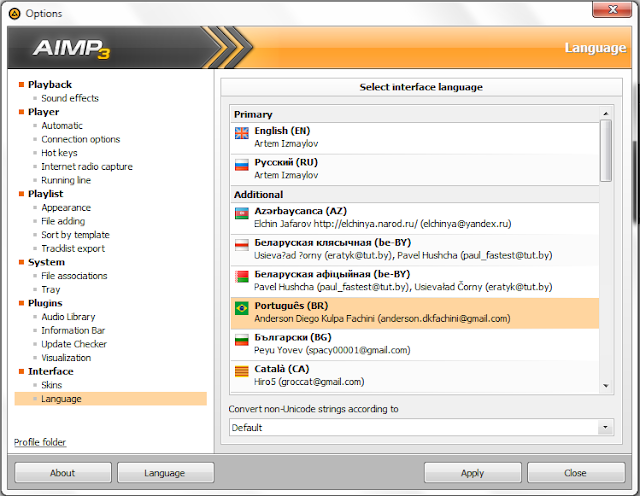Click the Close button at bottom
This screenshot has height=496, width=640.
[576, 473]
